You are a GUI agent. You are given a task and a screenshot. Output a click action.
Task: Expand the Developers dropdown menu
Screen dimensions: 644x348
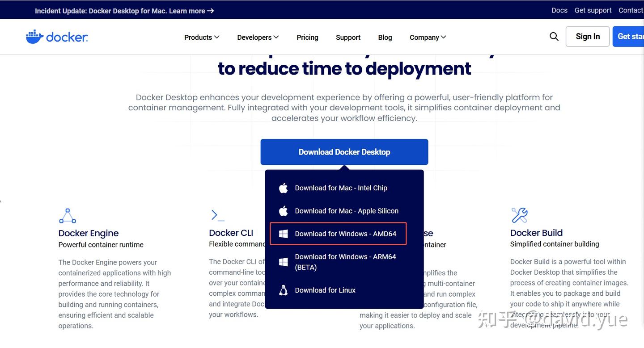(x=258, y=37)
